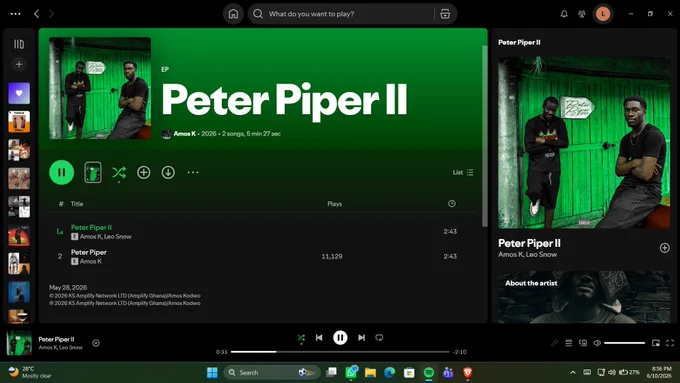Viewport: 680px width, 383px height.
Task: Toggle remaining time display -2:10
Action: coord(460,352)
